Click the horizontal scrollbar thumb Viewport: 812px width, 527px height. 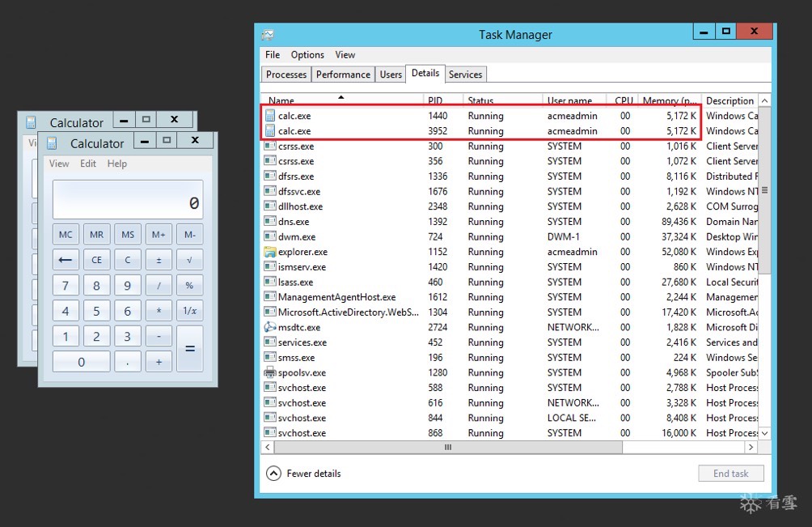(x=448, y=447)
